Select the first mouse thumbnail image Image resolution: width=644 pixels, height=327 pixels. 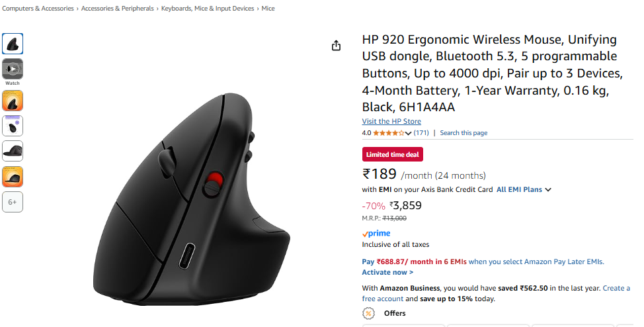(x=13, y=44)
